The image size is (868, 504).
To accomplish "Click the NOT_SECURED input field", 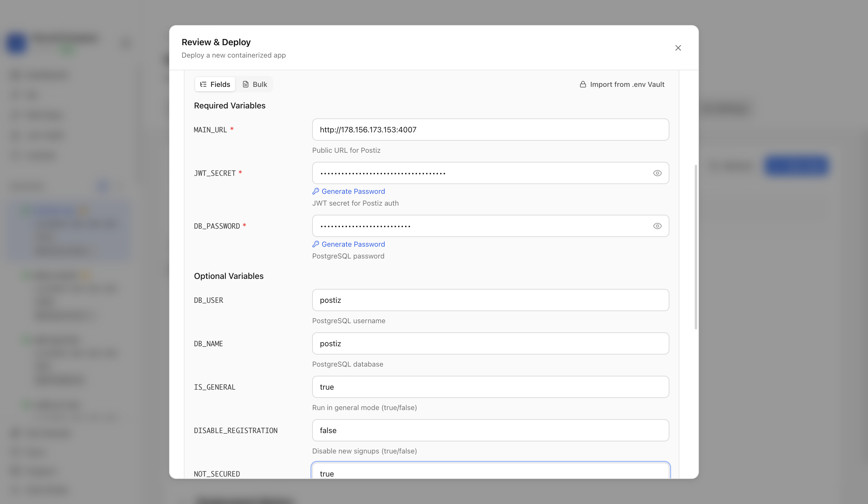I will point(490,471).
